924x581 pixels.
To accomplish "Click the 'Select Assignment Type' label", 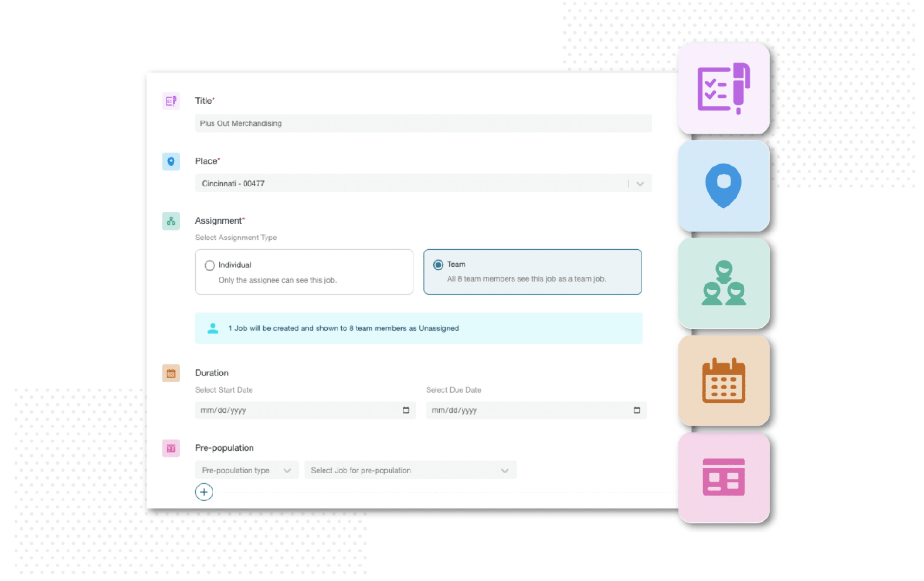I will 236,237.
